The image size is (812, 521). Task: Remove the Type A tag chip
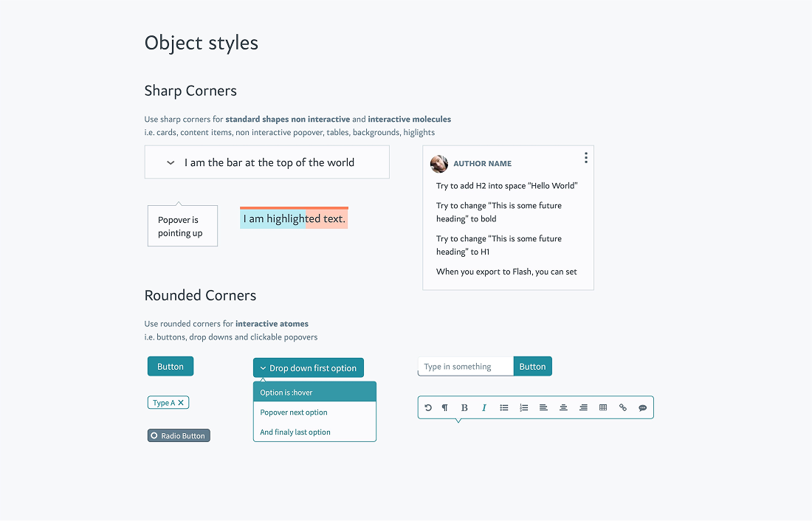coord(179,402)
